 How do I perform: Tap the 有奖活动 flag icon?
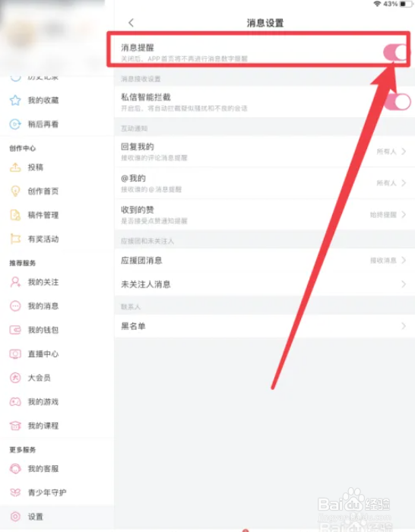coord(15,239)
